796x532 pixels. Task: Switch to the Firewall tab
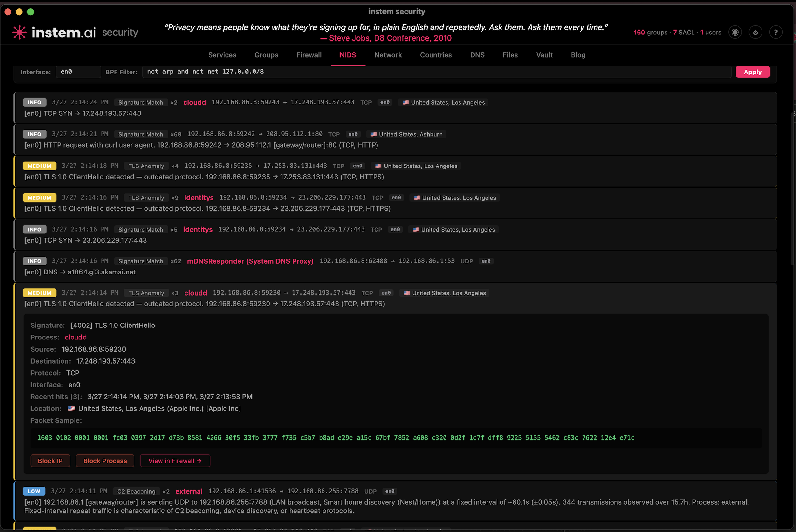coord(309,55)
